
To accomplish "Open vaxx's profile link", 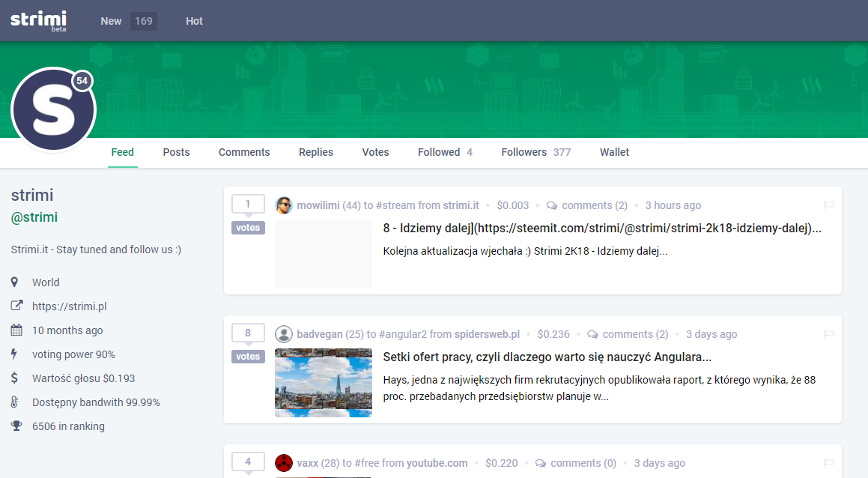I will click(307, 463).
